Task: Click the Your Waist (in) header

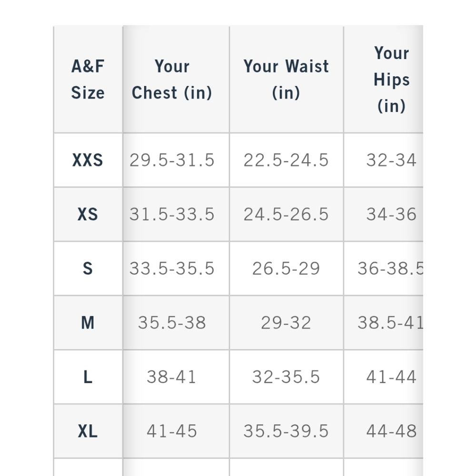Action: click(x=286, y=79)
